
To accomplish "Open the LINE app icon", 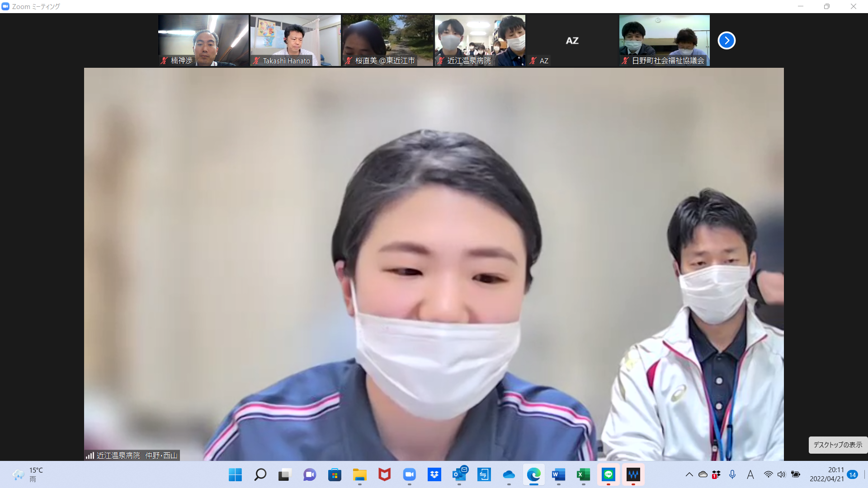I will (x=608, y=474).
